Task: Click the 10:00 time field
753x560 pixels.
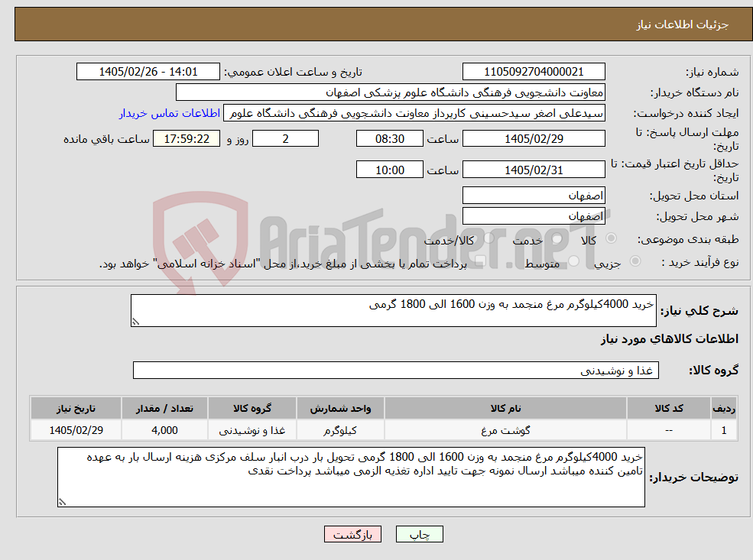Action: coord(389,170)
